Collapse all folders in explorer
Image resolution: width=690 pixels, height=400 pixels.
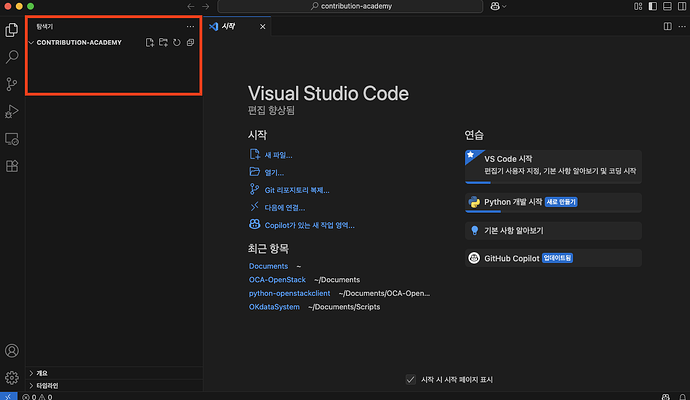tap(191, 42)
